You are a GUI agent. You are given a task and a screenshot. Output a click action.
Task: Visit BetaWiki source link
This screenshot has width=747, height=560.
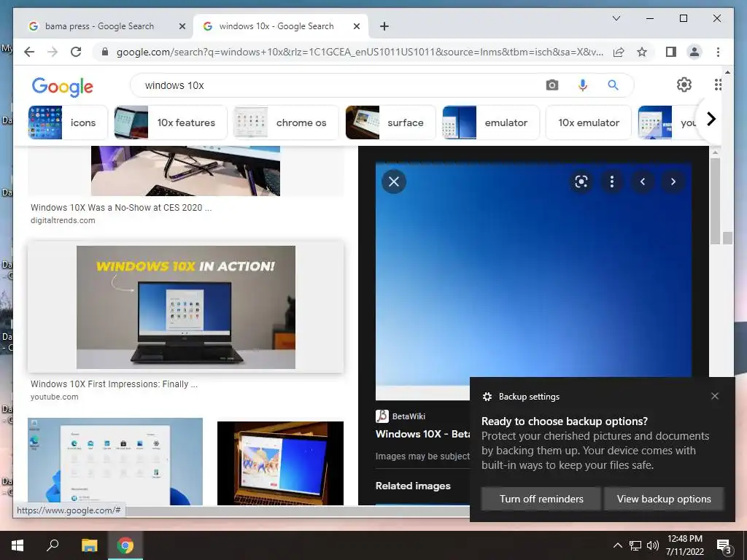(x=400, y=416)
